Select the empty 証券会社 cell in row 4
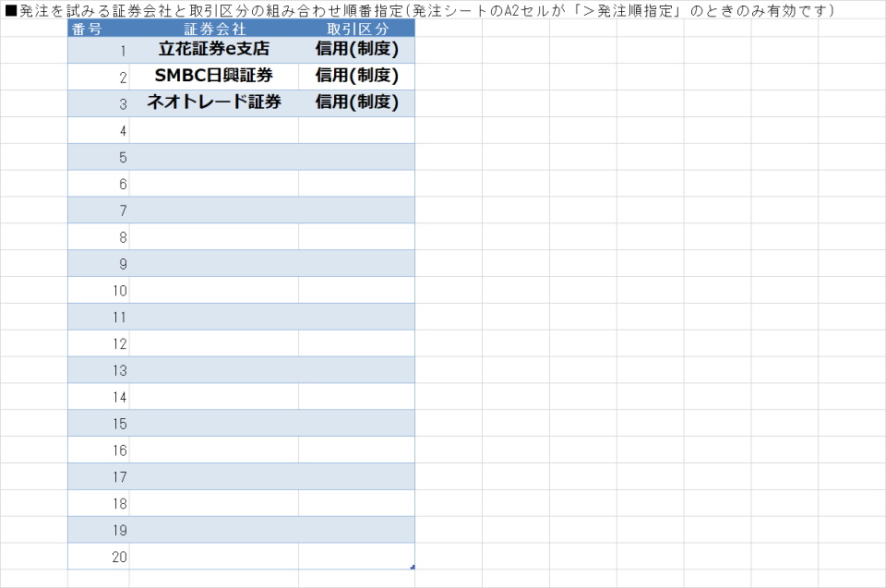Image resolution: width=886 pixels, height=588 pixels. pos(214,130)
